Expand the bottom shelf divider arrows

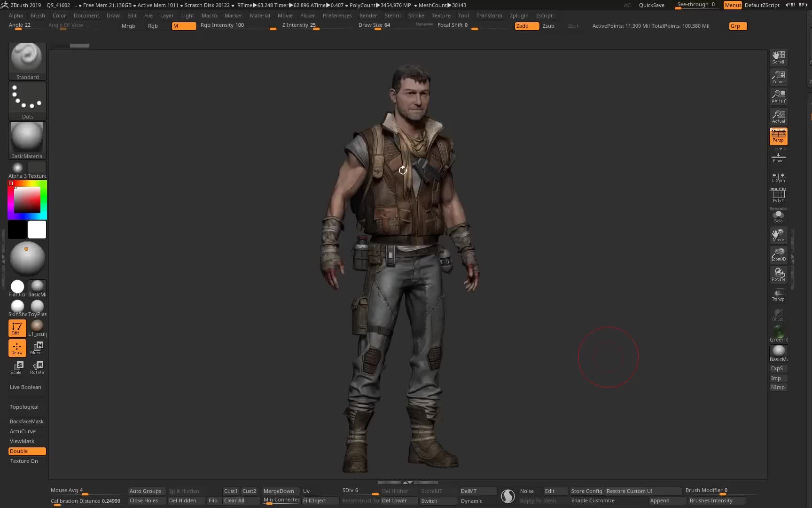[x=407, y=482]
